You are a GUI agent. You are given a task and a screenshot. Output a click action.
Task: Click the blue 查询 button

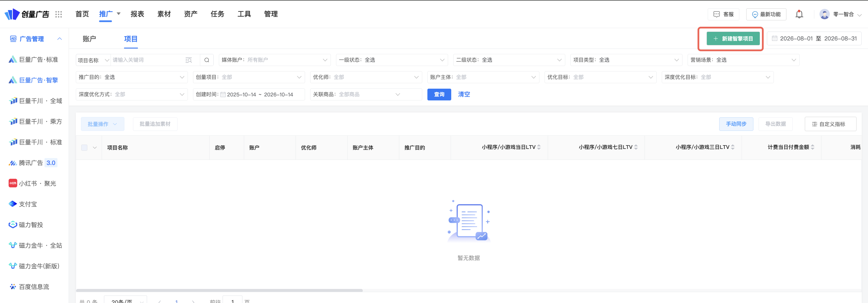439,94
